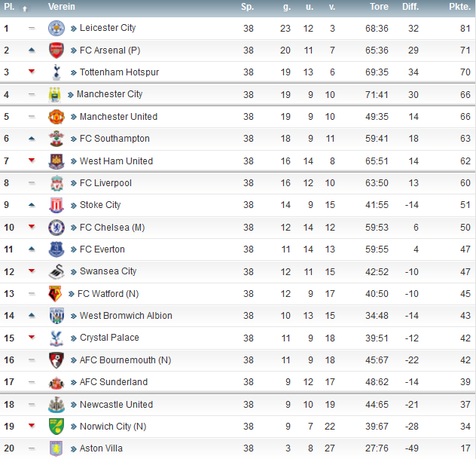Click the FC Chelsea club crest
Viewport: 476px width, 459px height.
coord(56,228)
